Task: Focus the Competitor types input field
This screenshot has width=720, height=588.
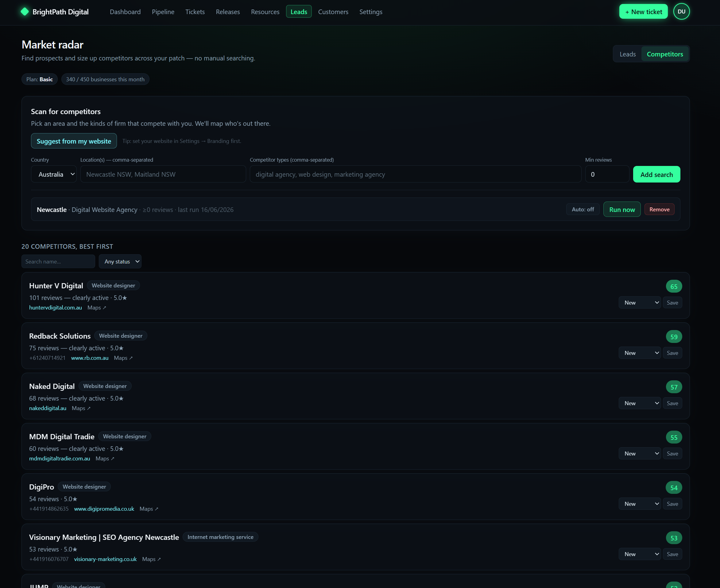Action: [x=416, y=174]
